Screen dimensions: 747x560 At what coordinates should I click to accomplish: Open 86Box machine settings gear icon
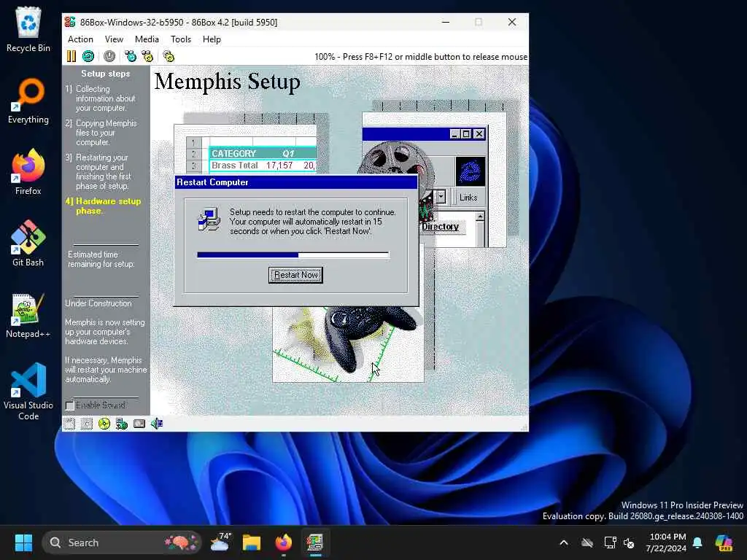169,56
